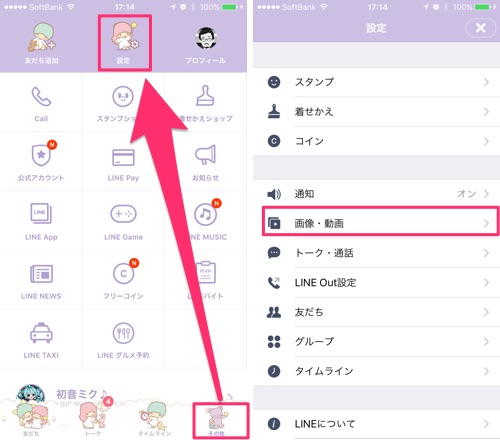Open LINE Game controller icon
The image size is (500, 440).
coord(123,214)
